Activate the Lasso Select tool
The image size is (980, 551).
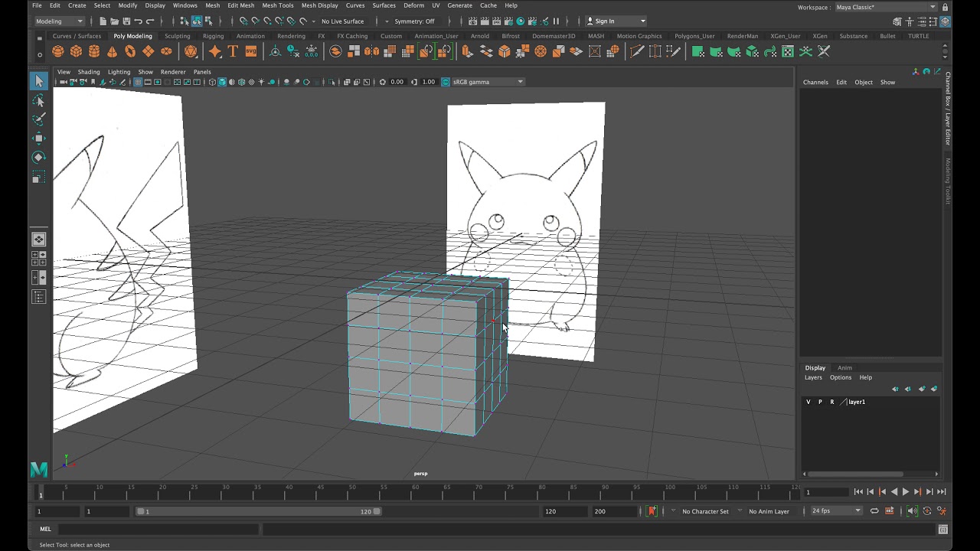point(38,101)
